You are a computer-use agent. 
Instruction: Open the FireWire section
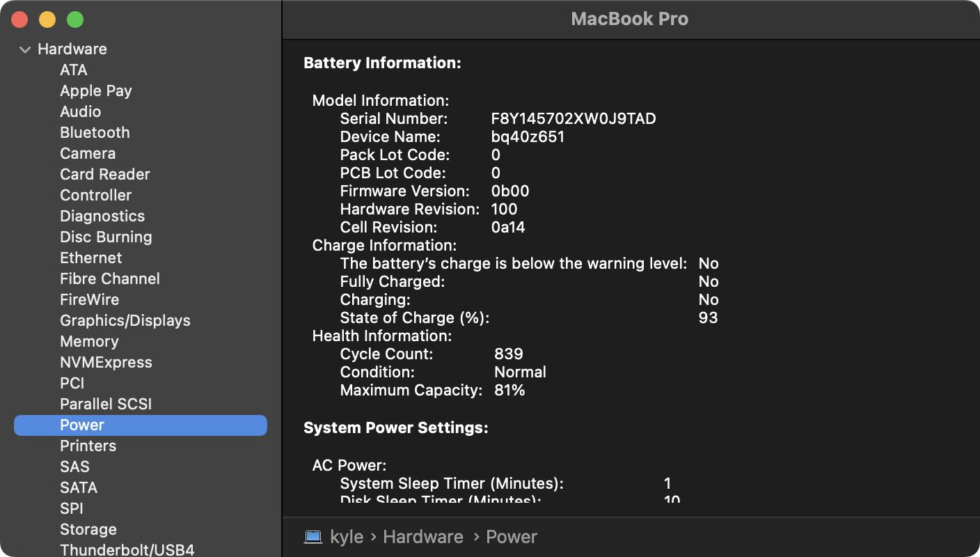89,299
